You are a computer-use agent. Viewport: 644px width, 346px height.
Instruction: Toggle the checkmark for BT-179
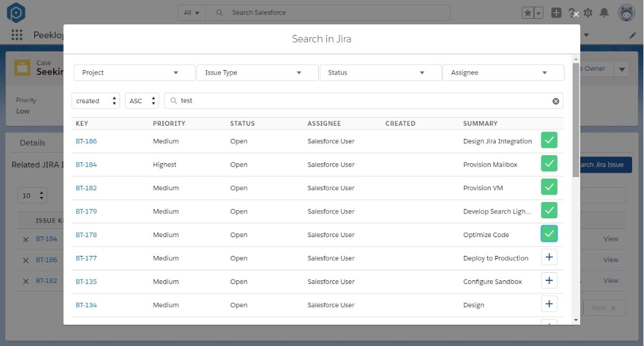tap(549, 210)
